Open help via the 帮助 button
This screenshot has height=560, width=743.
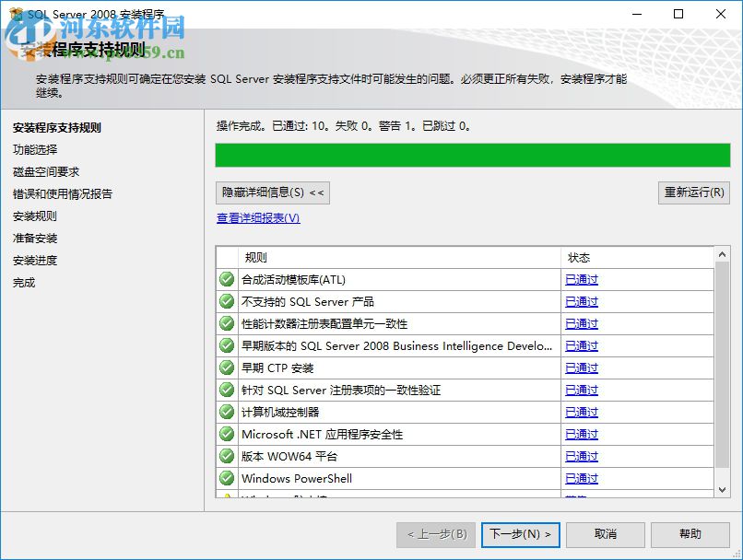690,534
